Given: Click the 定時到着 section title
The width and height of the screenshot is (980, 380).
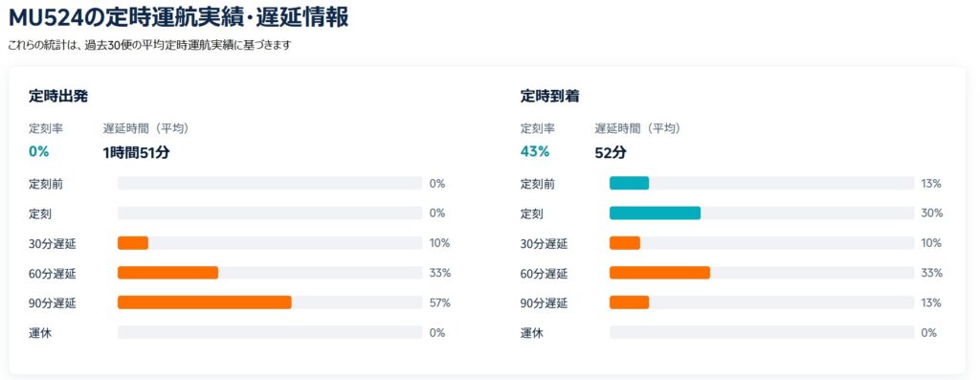Looking at the screenshot, I should 550,97.
